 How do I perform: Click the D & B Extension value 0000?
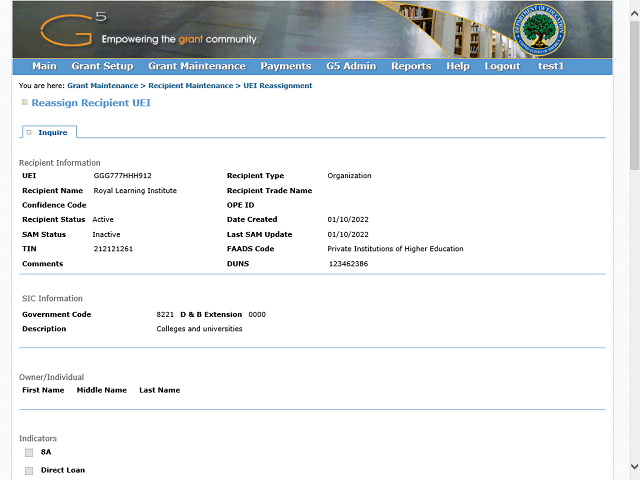(257, 315)
